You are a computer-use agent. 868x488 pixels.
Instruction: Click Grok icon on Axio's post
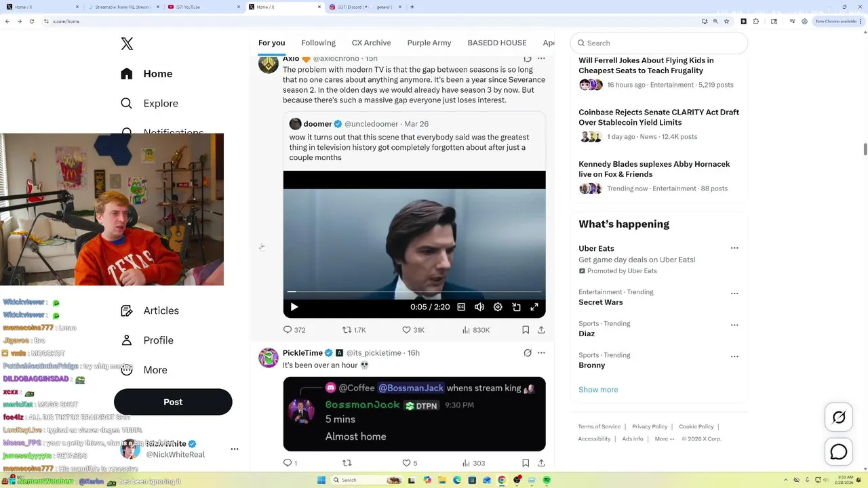click(527, 59)
